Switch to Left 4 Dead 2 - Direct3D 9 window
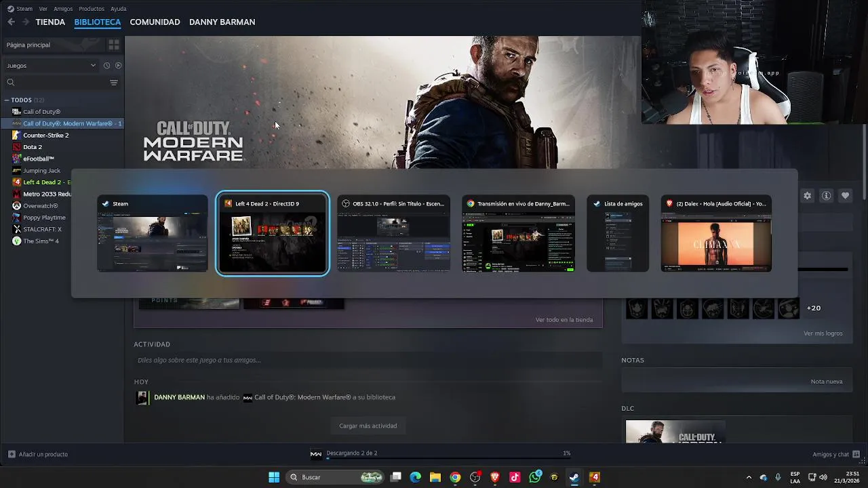Screen dimensions: 868x488 click(x=273, y=234)
